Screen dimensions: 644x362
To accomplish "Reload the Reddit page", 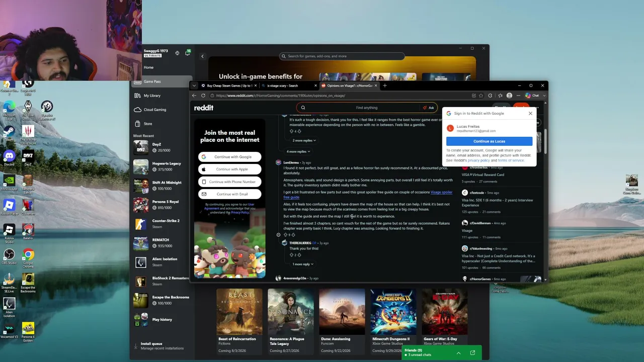I will 203,96.
